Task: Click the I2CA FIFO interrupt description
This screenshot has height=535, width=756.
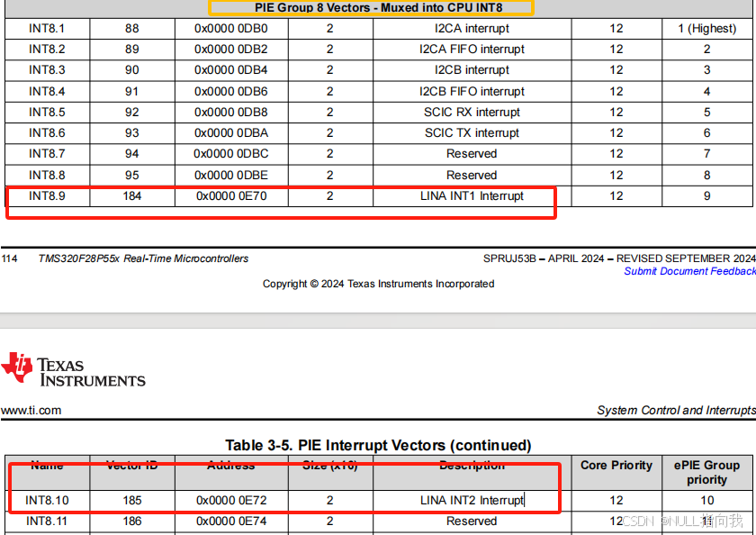Action: pos(472,50)
